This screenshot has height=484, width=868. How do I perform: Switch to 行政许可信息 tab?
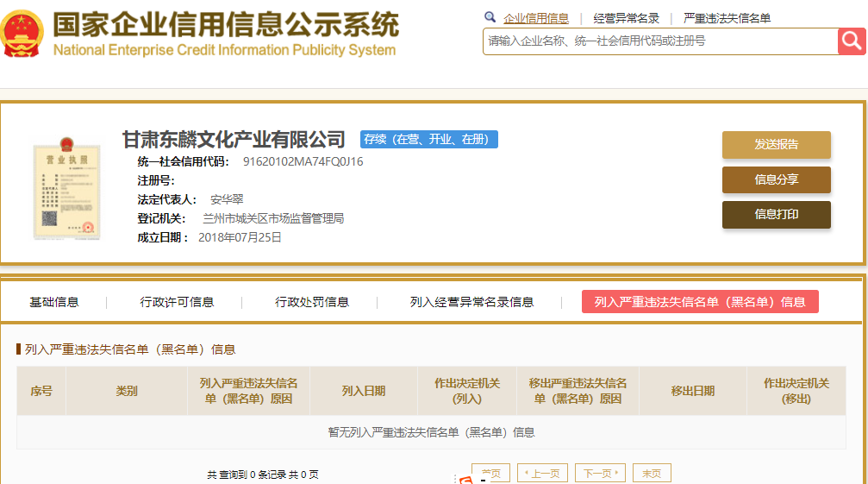pyautogui.click(x=178, y=302)
